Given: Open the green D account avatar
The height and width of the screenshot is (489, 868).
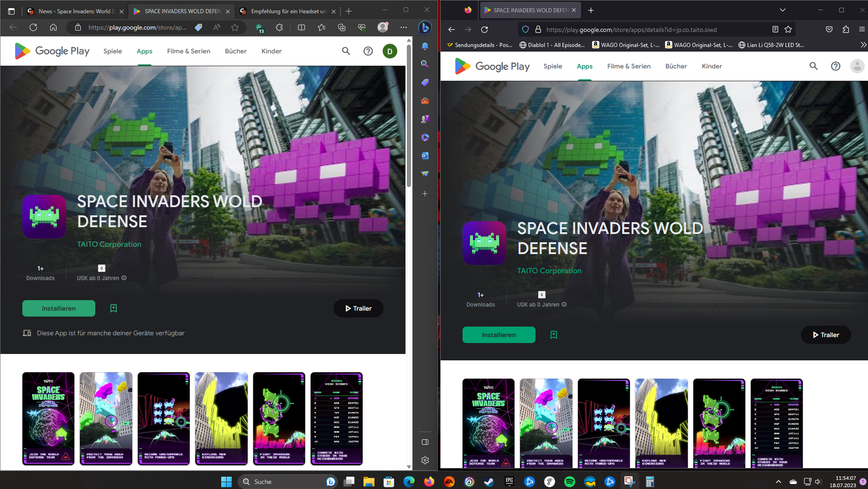Looking at the screenshot, I should (390, 51).
